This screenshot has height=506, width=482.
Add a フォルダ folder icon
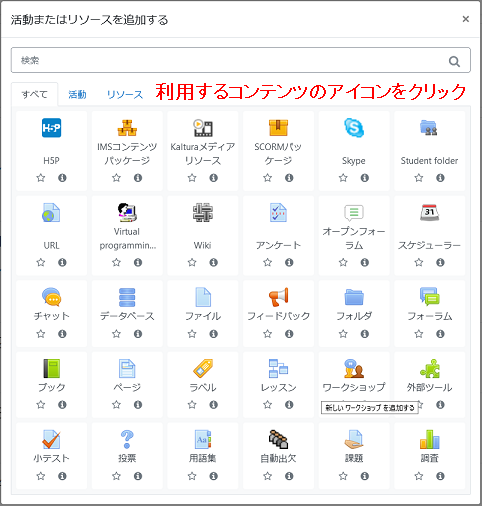click(354, 297)
